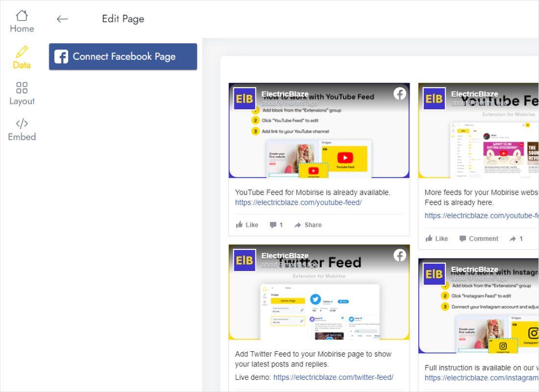Screen dimensions: 539x392
Task: Select the Data pencil tab
Action: point(22,57)
